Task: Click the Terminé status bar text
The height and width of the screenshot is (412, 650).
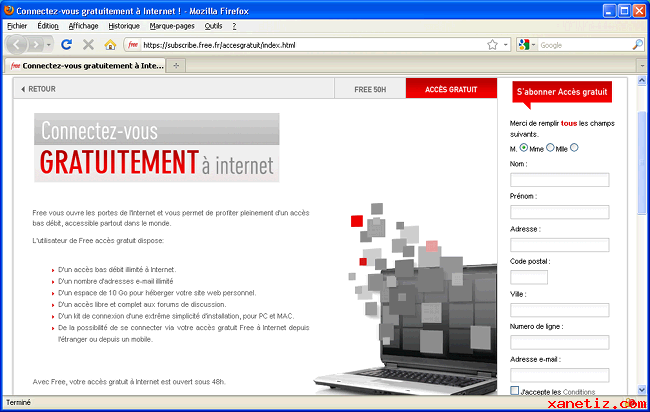Action: (x=18, y=402)
